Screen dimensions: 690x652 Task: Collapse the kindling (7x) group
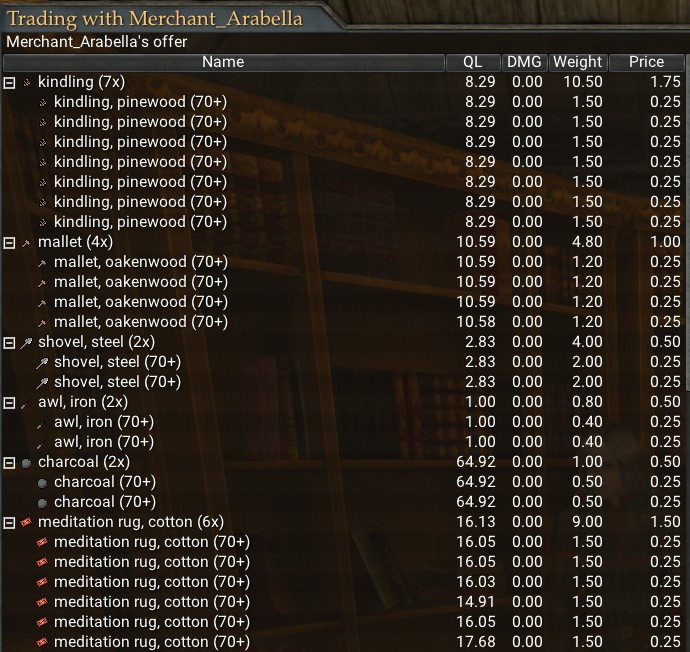[x=10, y=82]
